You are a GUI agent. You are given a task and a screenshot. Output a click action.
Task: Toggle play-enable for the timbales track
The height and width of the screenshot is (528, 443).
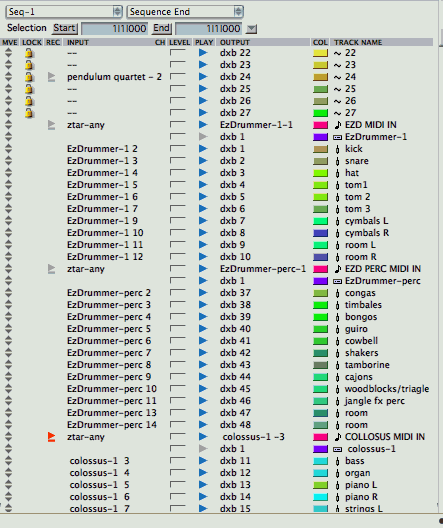point(203,305)
